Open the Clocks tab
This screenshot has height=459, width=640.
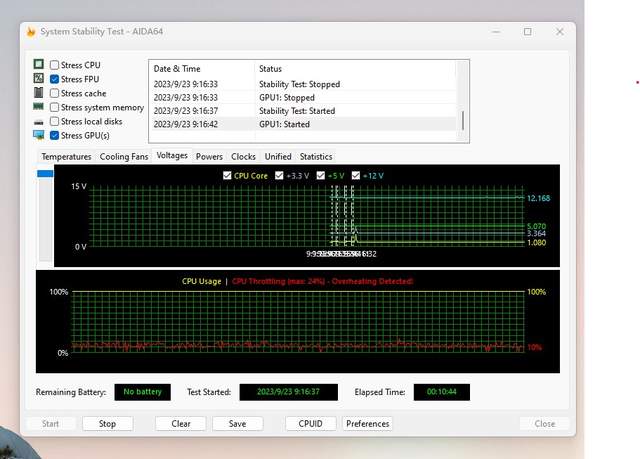(x=243, y=157)
